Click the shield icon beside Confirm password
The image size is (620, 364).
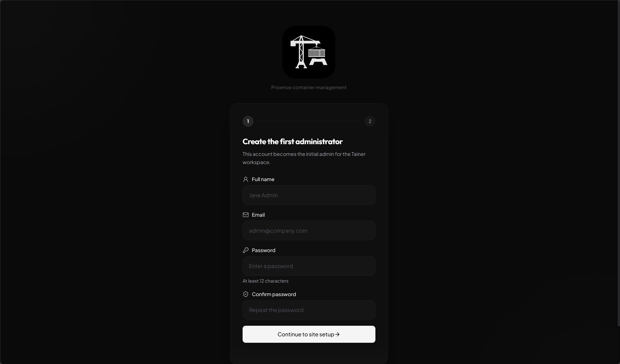click(246, 294)
